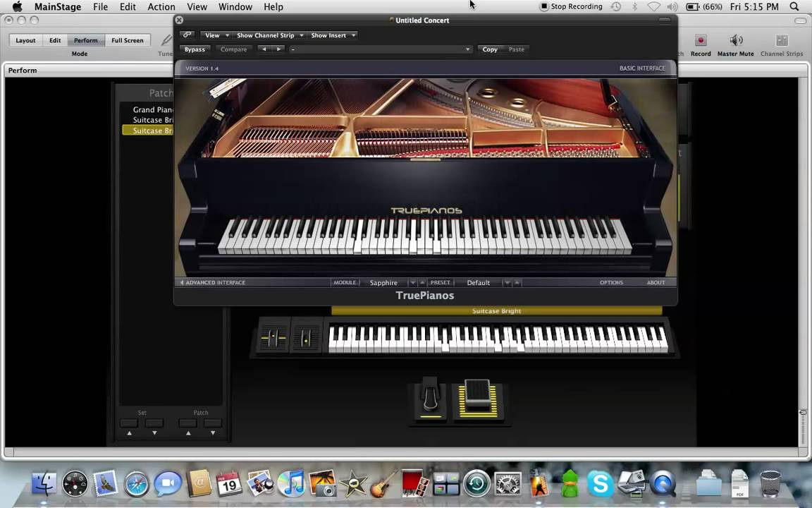Click the Paste button

[516, 49]
